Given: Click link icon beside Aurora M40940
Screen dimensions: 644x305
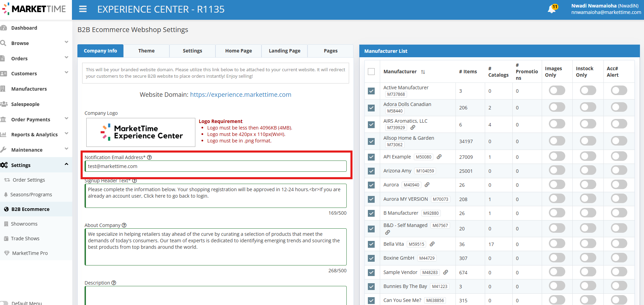Looking at the screenshot, I should [x=427, y=185].
